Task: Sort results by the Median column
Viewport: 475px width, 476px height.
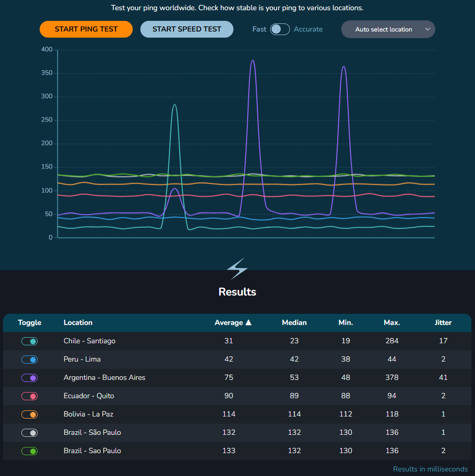Action: pyautogui.click(x=294, y=322)
